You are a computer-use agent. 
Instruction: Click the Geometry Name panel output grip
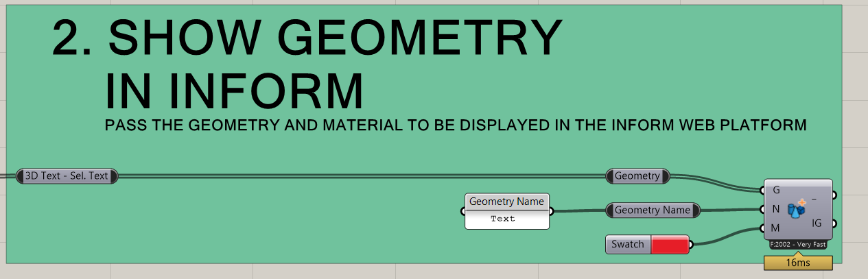click(x=551, y=211)
